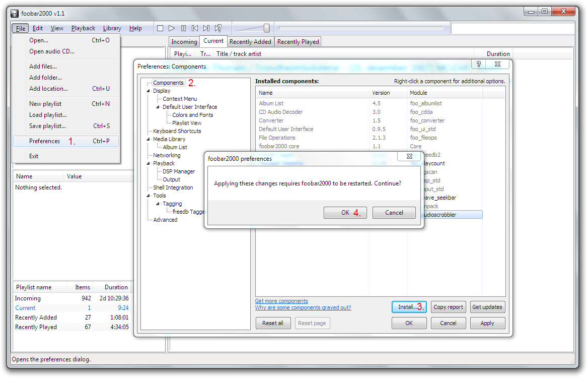Viewport: 588px width, 378px height.
Task: Click the foobar2000 title bar app icon
Action: pyautogui.click(x=15, y=13)
